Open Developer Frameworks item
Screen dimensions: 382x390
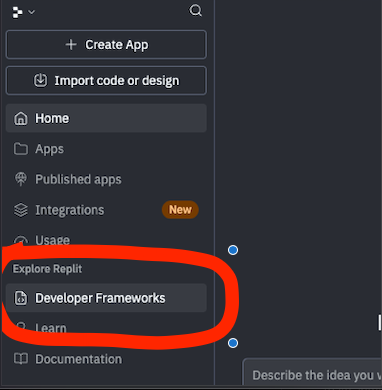point(106,298)
